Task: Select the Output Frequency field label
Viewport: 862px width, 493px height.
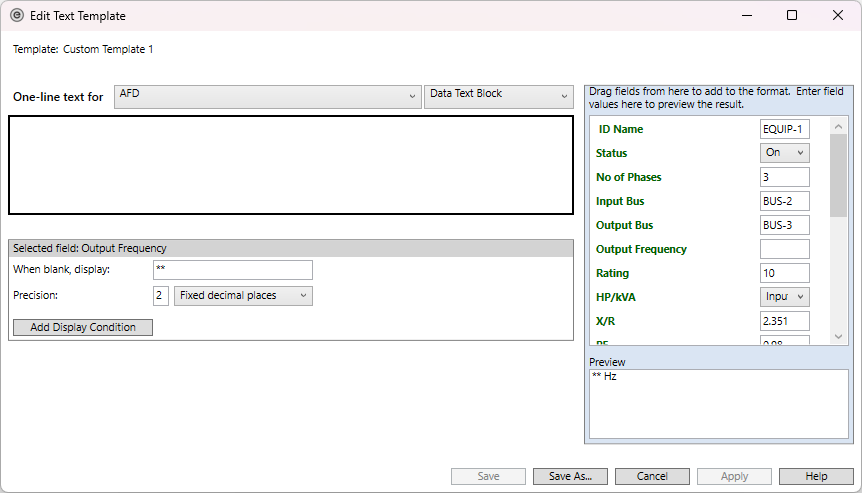Action: [x=641, y=250]
